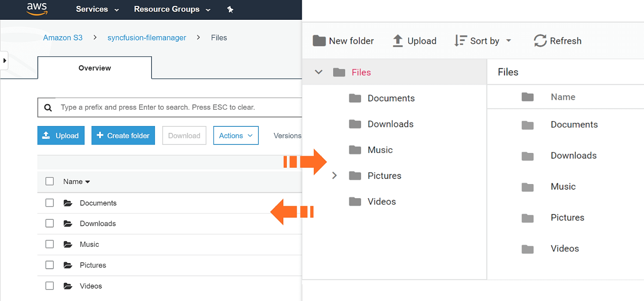The image size is (644, 301).
Task: Click the Music folder icon in tree
Action: pos(355,150)
